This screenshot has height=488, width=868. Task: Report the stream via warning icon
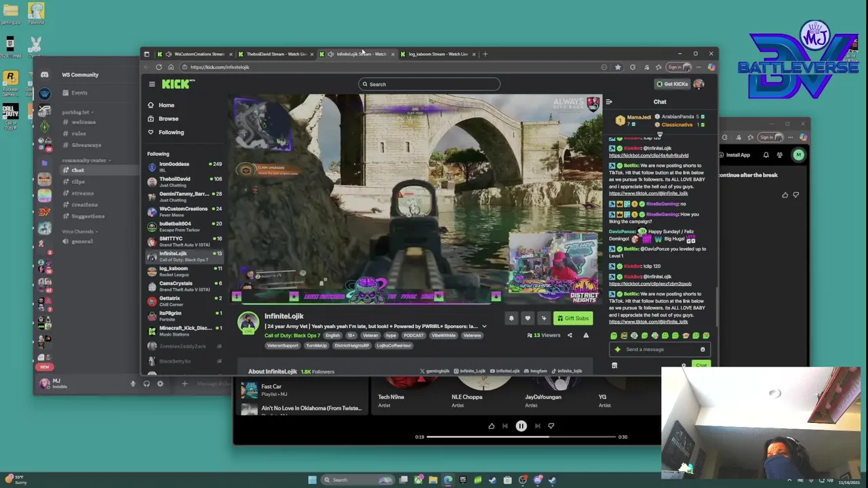point(586,335)
